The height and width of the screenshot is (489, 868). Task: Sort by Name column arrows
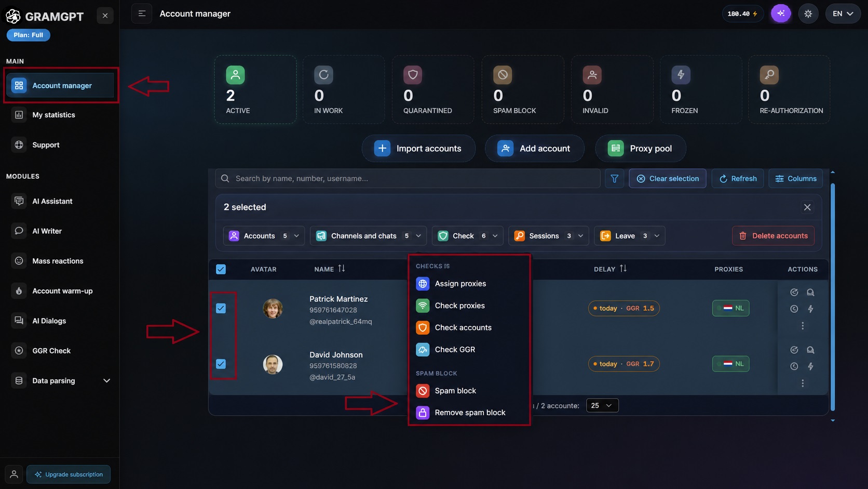click(341, 269)
